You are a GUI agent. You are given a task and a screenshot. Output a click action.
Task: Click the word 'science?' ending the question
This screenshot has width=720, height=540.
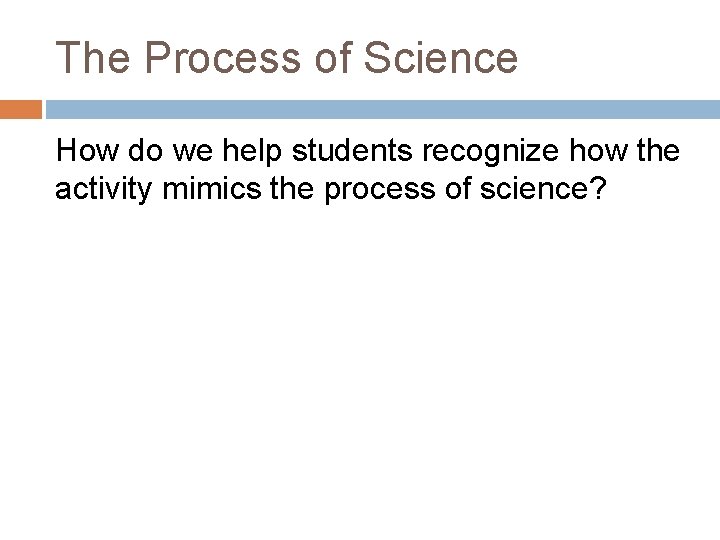point(544,188)
